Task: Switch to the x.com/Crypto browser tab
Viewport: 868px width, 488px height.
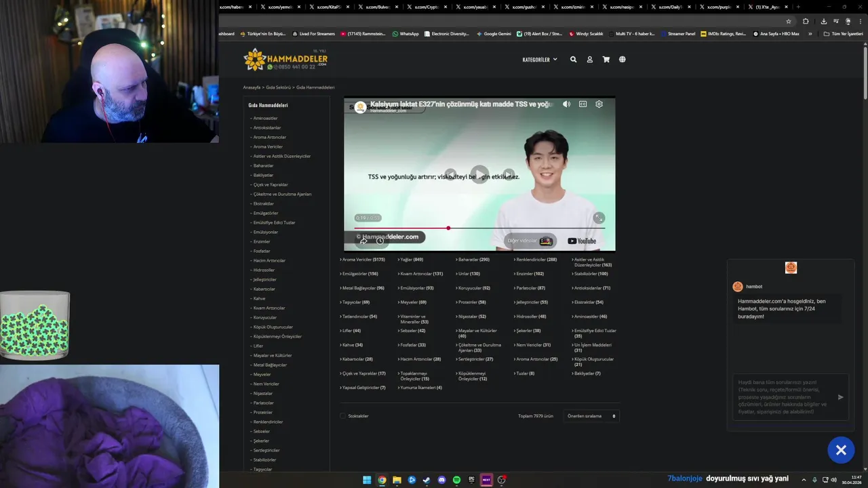Action: [427, 7]
